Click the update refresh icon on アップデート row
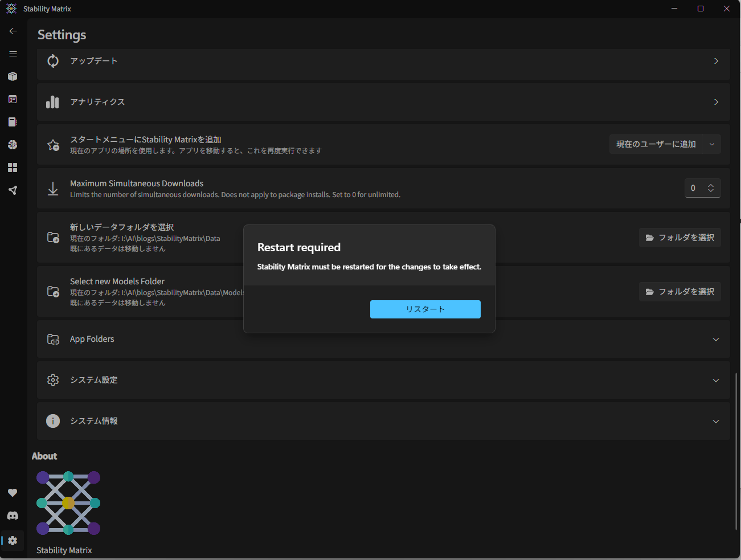 (53, 61)
